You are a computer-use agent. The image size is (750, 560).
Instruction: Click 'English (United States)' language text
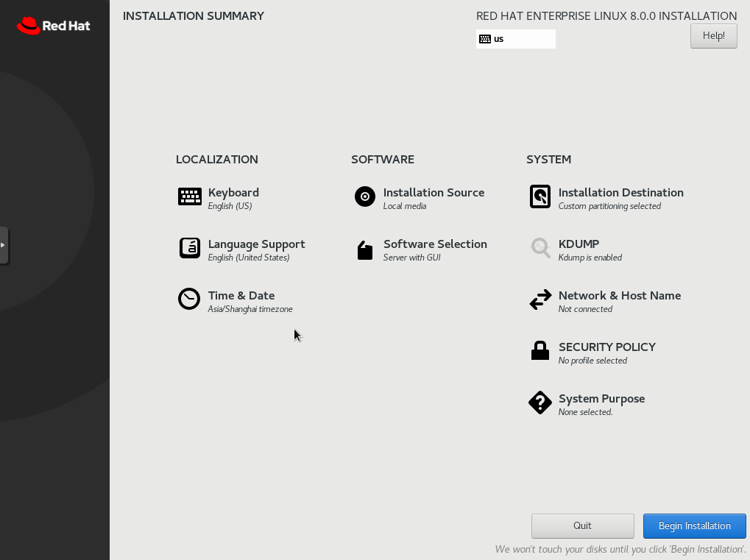(x=249, y=258)
